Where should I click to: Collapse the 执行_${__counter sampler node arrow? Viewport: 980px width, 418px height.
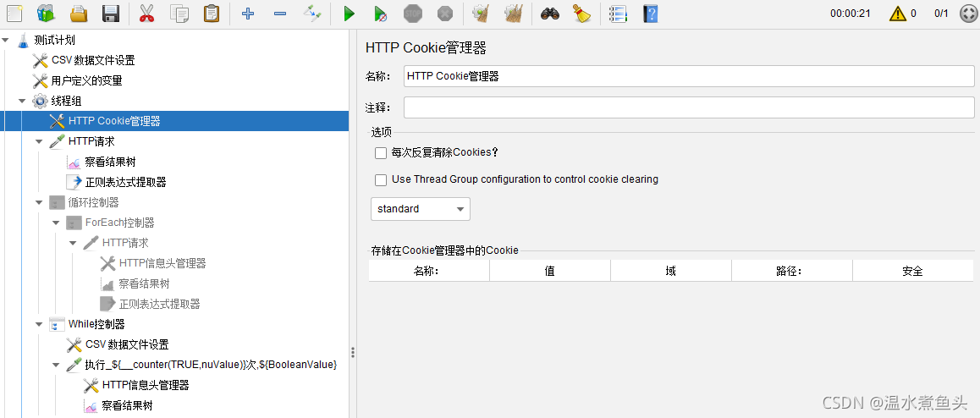pyautogui.click(x=56, y=364)
